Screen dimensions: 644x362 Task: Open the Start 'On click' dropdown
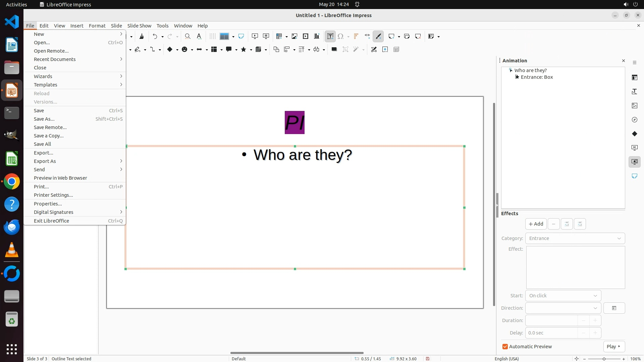(563, 296)
